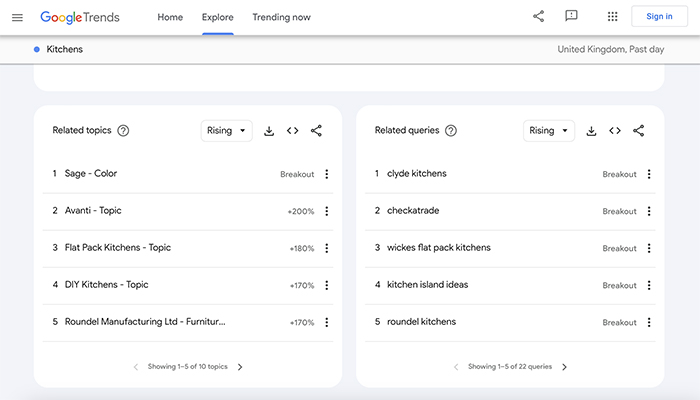Embed the Related topics widget

(292, 131)
